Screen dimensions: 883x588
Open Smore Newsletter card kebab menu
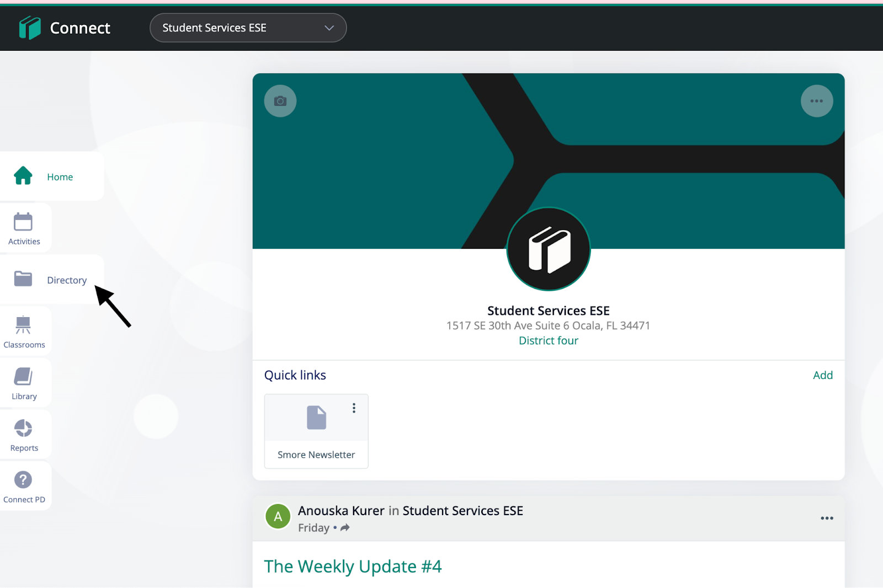354,408
